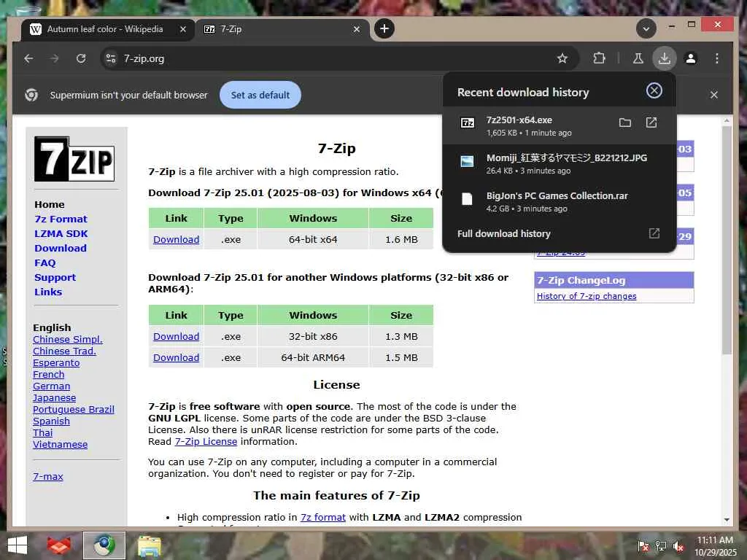Switch to Autumn leaf color Wikipedia tab

tap(104, 29)
